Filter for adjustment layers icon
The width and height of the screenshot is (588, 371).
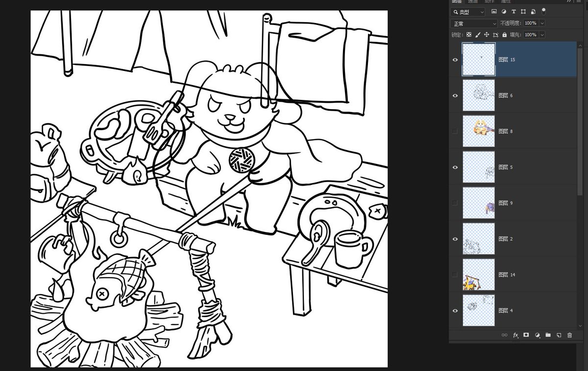pos(504,11)
